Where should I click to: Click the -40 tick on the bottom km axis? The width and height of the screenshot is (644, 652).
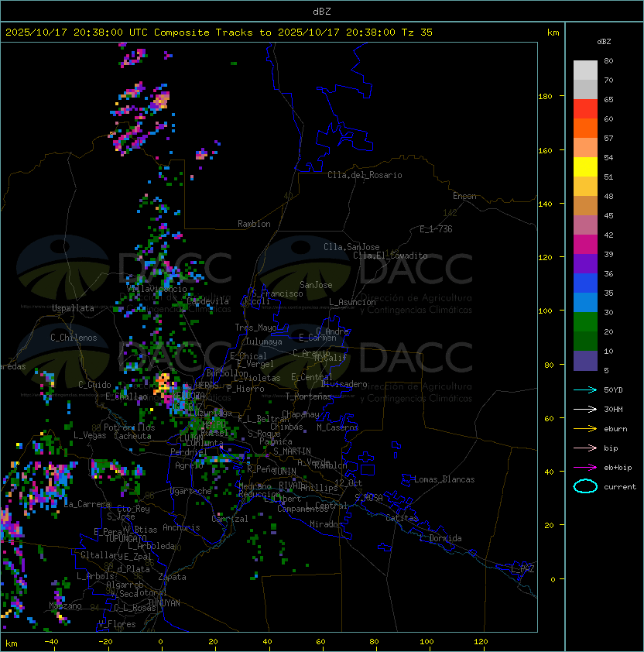pos(52,642)
